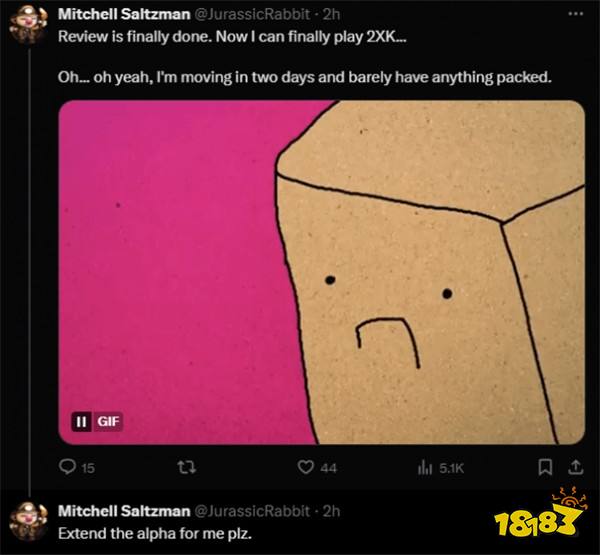Click the 2h timestamp on first tweet
The height and width of the screenshot is (555, 600).
tap(331, 15)
